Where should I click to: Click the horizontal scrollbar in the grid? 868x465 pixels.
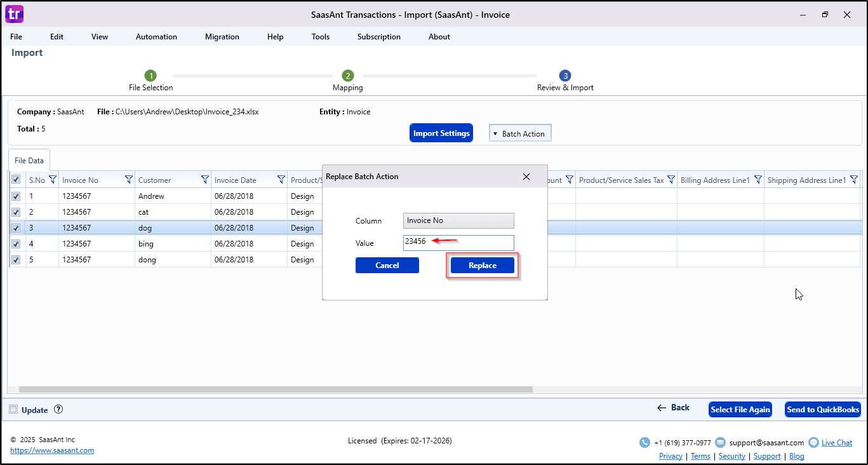click(x=276, y=389)
